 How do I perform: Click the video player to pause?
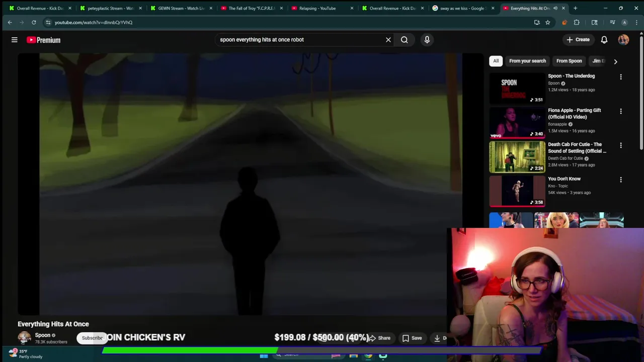(251, 184)
